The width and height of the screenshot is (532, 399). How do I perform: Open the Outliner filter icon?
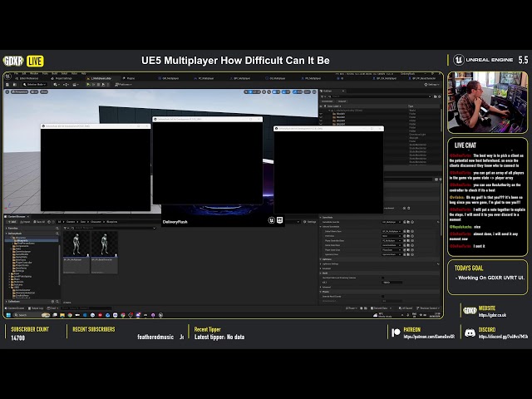click(x=323, y=96)
